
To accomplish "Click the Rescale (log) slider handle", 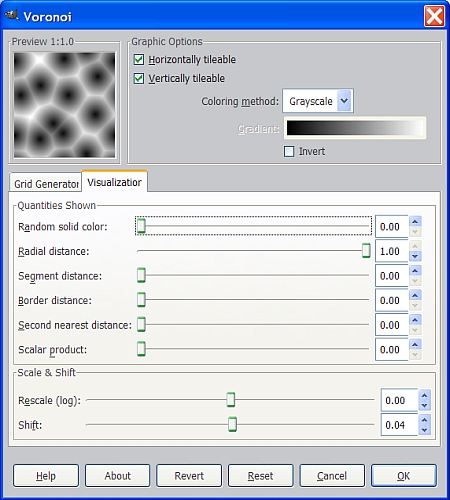I will 231,399.
